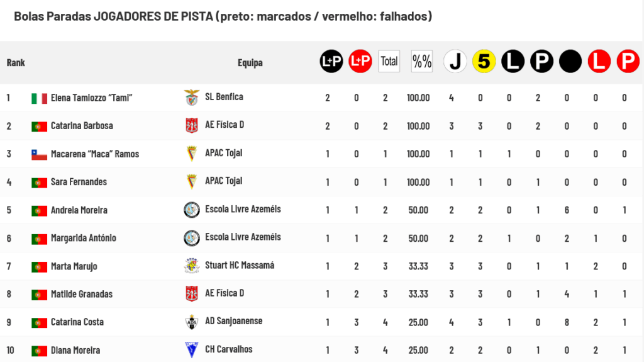Open Catarina Barbosa player page

pos(82,126)
